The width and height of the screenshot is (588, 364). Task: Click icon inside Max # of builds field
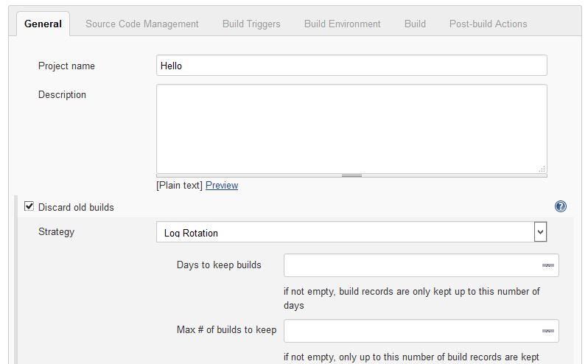point(547,332)
